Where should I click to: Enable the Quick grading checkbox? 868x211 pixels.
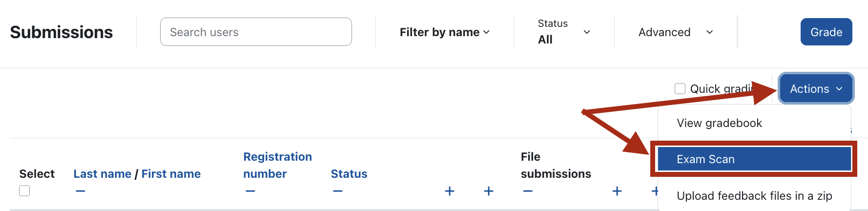[x=680, y=89]
